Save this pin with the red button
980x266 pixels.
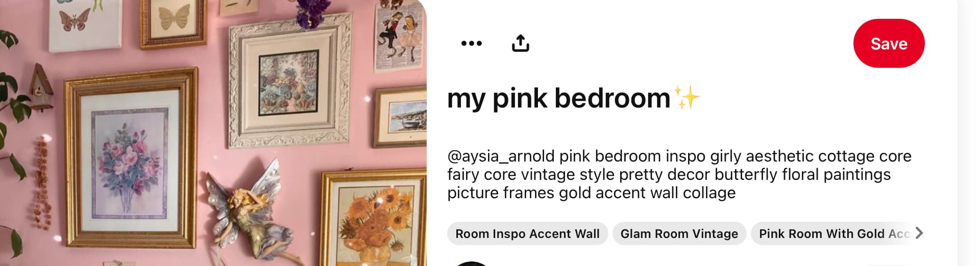889,43
